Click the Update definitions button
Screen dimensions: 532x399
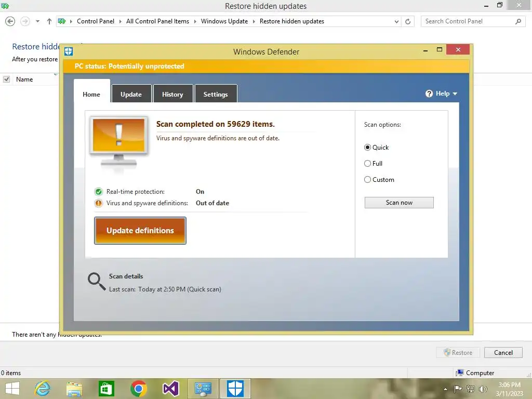pyautogui.click(x=140, y=231)
